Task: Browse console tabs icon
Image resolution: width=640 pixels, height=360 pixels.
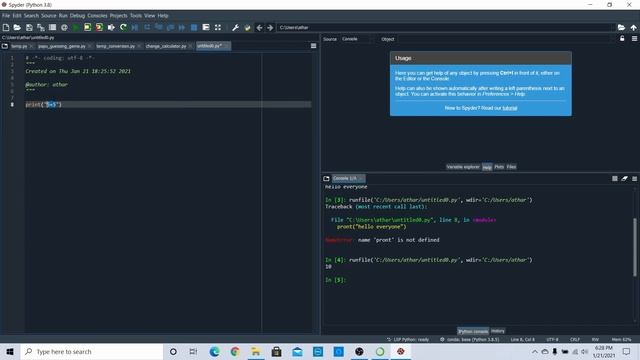Action: point(326,178)
